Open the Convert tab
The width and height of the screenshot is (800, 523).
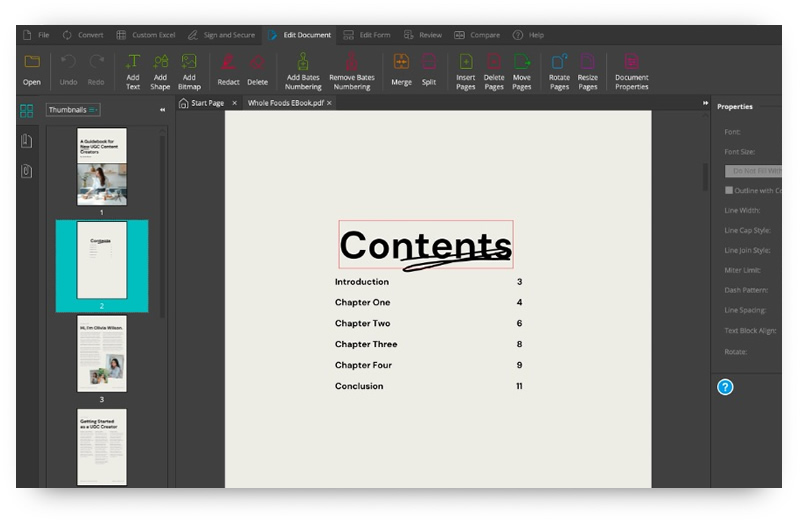(x=83, y=35)
